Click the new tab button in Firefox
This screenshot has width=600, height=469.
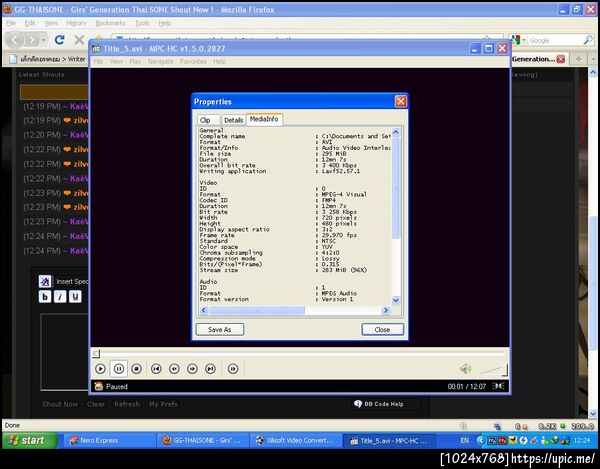coord(579,59)
